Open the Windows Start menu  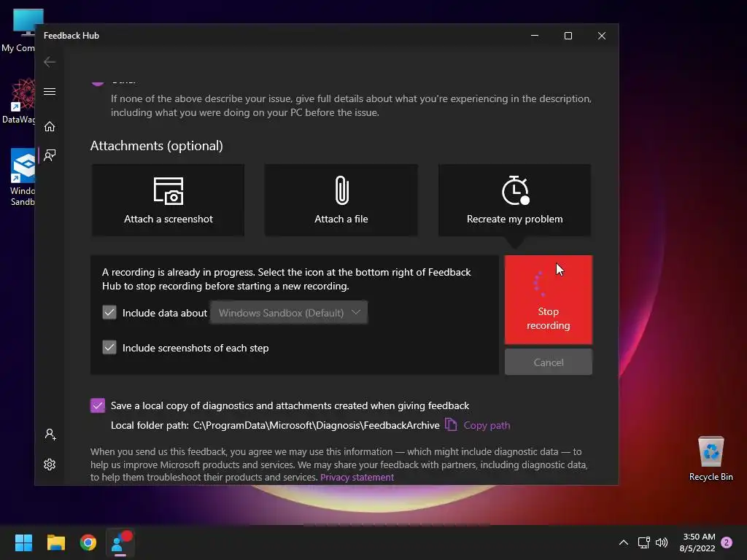[23, 542]
